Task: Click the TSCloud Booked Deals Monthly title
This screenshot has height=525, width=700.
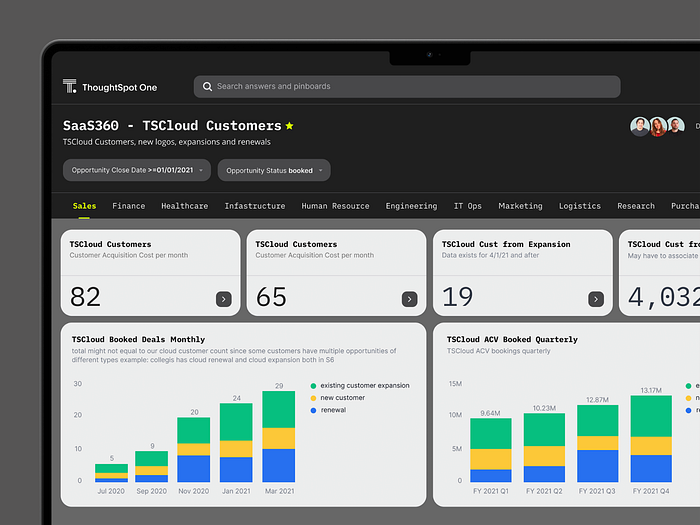Action: 138,339
